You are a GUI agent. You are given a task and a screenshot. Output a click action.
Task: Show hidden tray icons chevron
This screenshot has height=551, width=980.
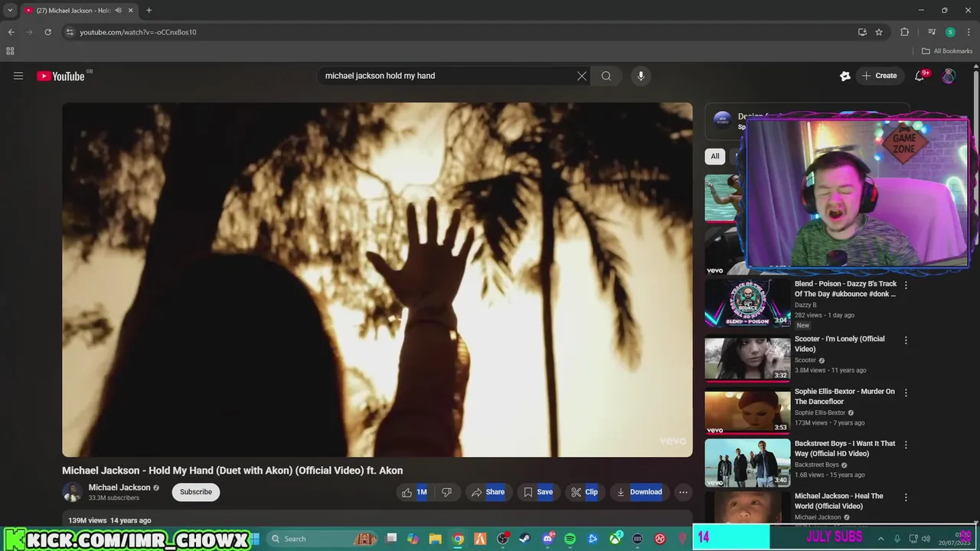tap(880, 539)
